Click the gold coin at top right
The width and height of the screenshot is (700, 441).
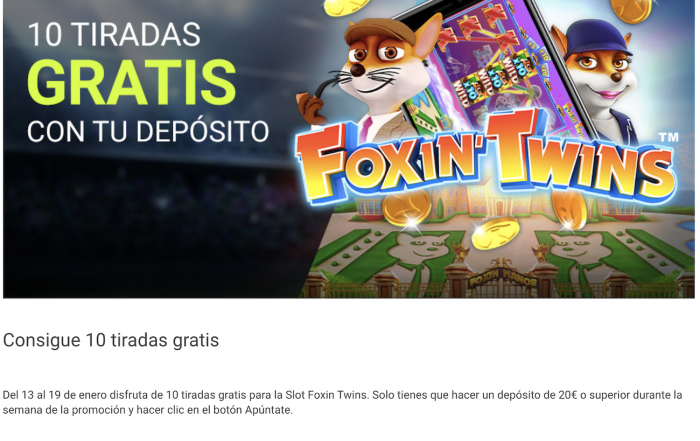tap(630, 10)
